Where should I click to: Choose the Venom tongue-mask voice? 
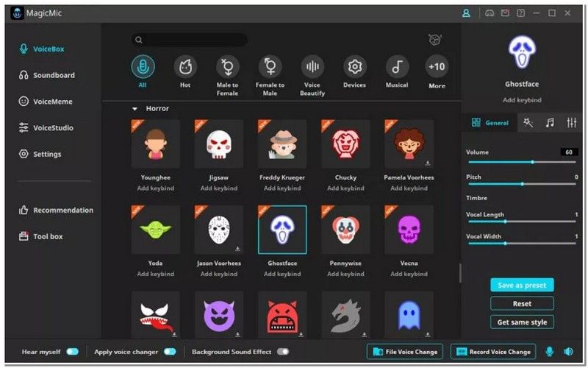click(x=156, y=315)
